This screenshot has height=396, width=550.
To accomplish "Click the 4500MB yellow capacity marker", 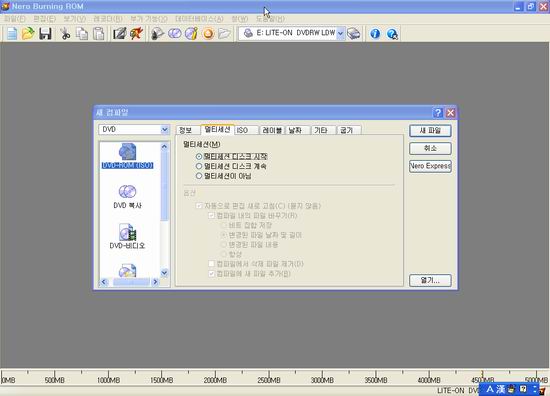I will click(482, 374).
